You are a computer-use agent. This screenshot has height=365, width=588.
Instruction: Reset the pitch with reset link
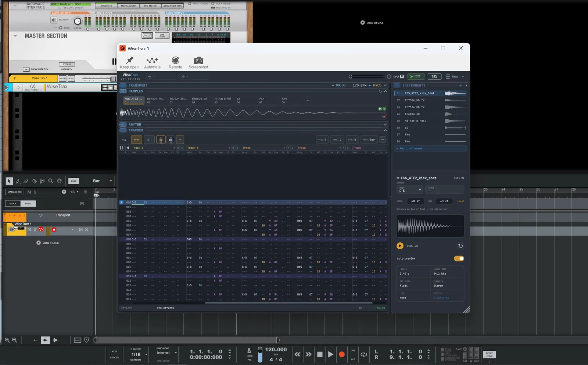(x=460, y=201)
